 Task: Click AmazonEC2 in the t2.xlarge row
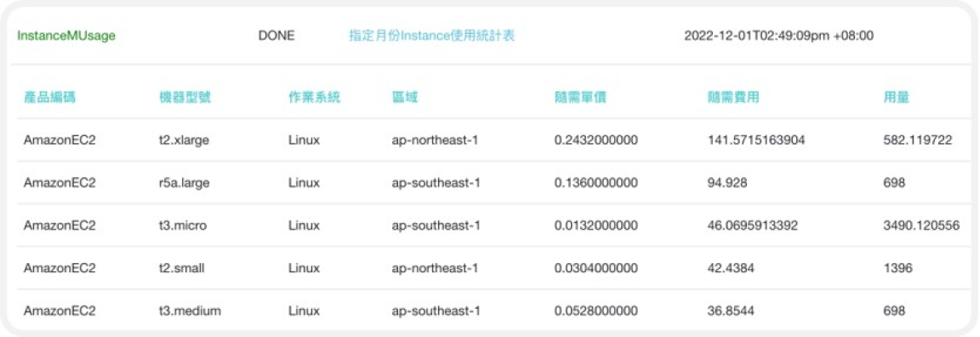[60, 140]
